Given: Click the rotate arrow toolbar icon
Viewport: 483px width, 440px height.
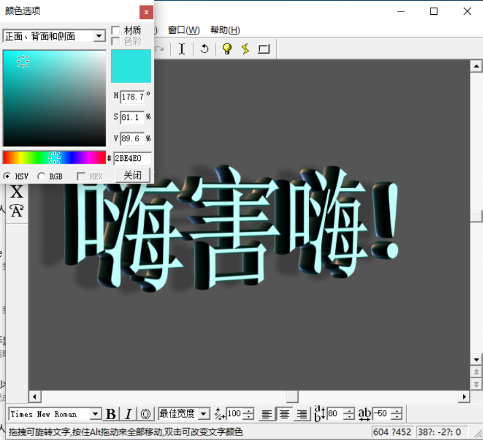Looking at the screenshot, I should (x=204, y=49).
